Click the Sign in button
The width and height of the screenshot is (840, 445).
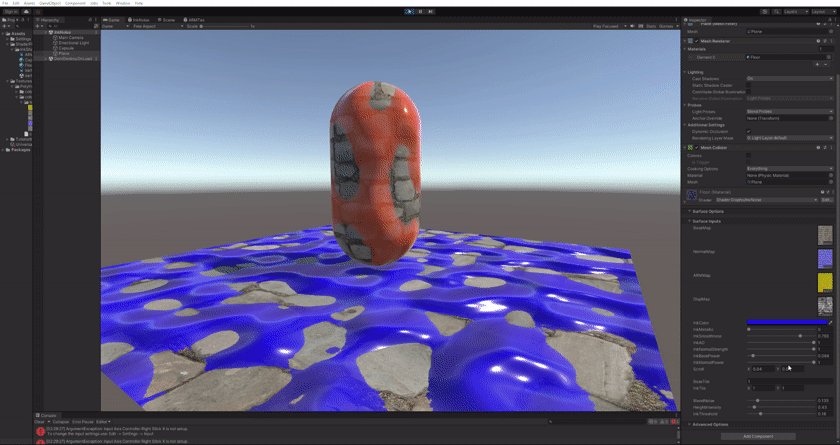click(10, 11)
